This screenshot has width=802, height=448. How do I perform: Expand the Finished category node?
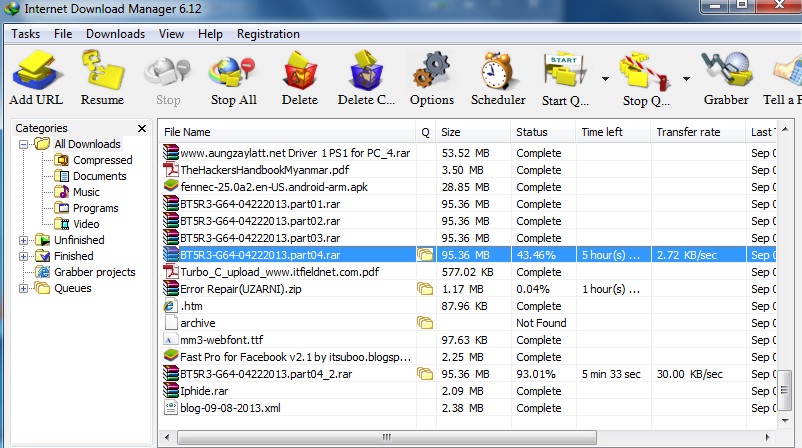[x=24, y=256]
